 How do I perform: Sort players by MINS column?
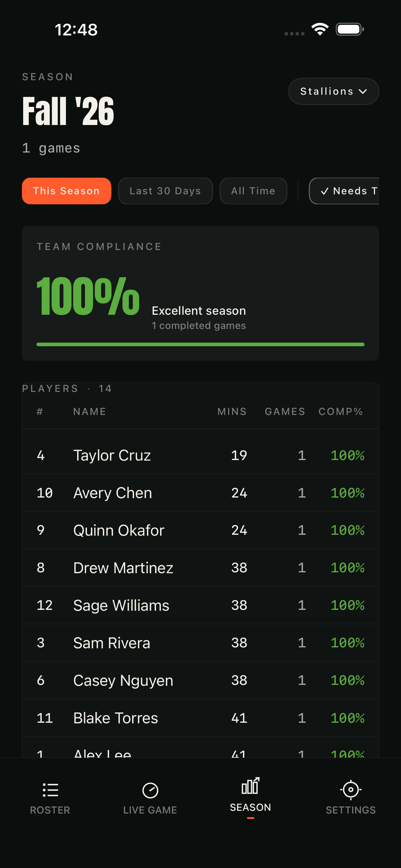(232, 411)
